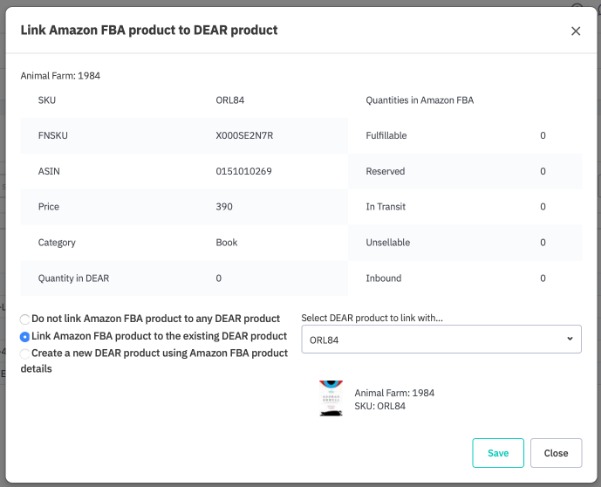Click the Animal Farm product thumbnail image

pyautogui.click(x=331, y=397)
